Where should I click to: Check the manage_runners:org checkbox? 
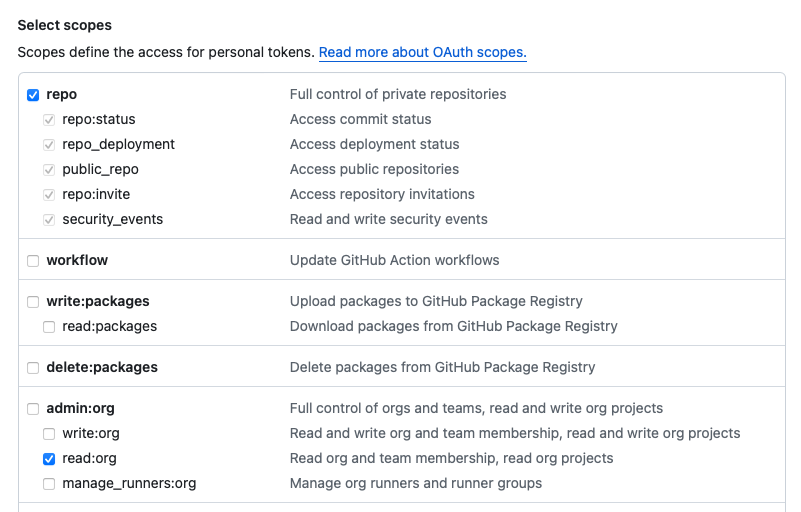click(49, 484)
